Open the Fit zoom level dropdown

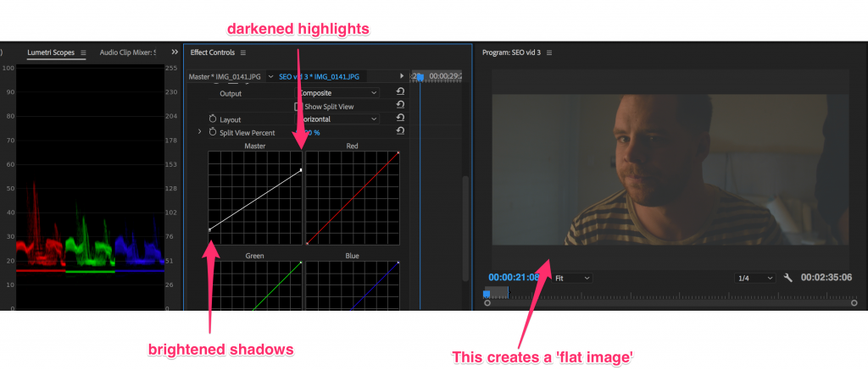(572, 279)
